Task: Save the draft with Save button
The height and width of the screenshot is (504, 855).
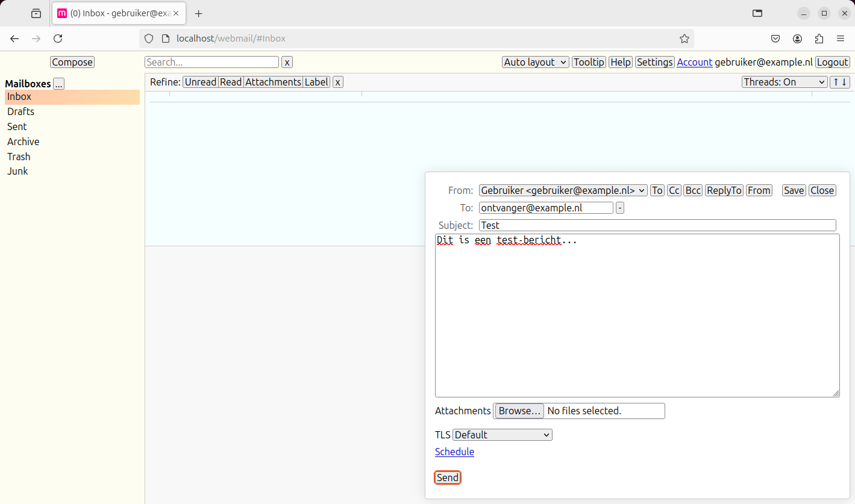Action: coord(794,190)
